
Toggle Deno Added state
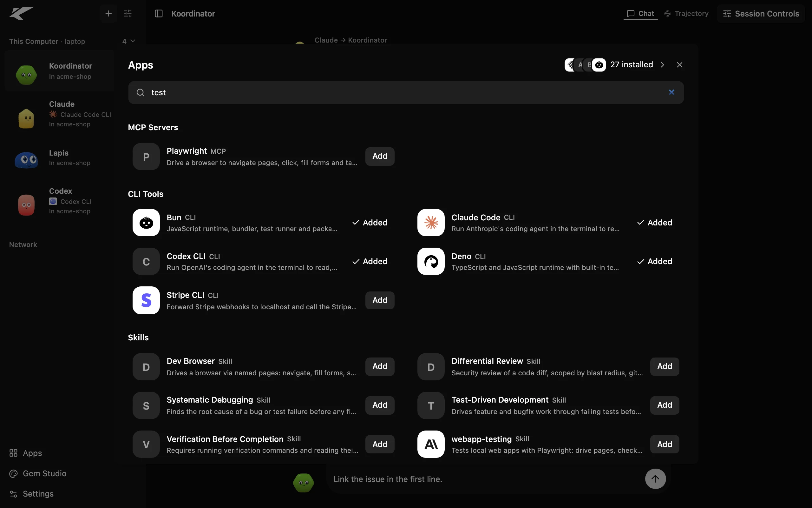[x=654, y=261]
